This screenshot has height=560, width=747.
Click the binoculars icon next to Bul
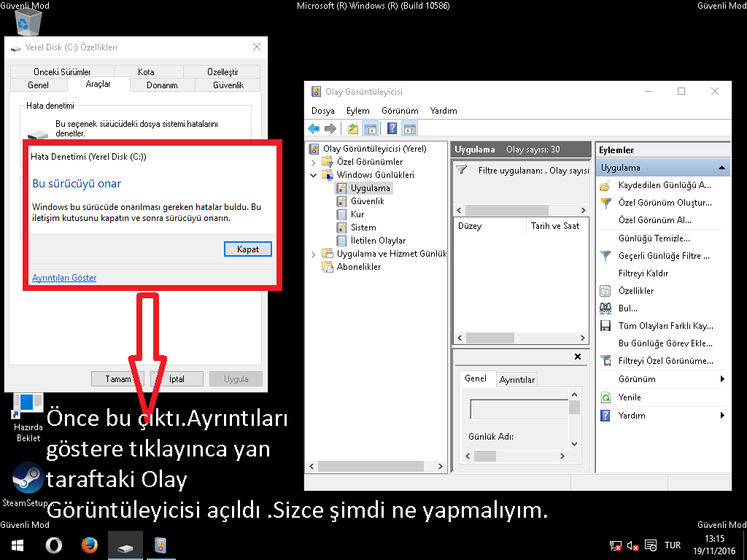pos(605,308)
